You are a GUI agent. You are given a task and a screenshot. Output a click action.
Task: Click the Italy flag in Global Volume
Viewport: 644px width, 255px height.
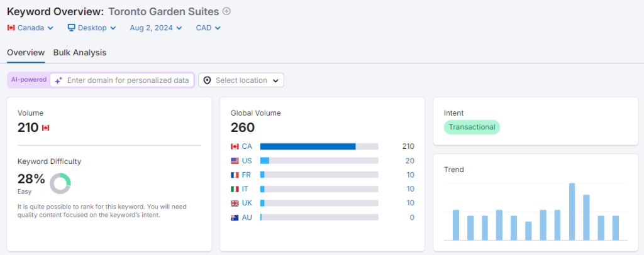coord(235,189)
